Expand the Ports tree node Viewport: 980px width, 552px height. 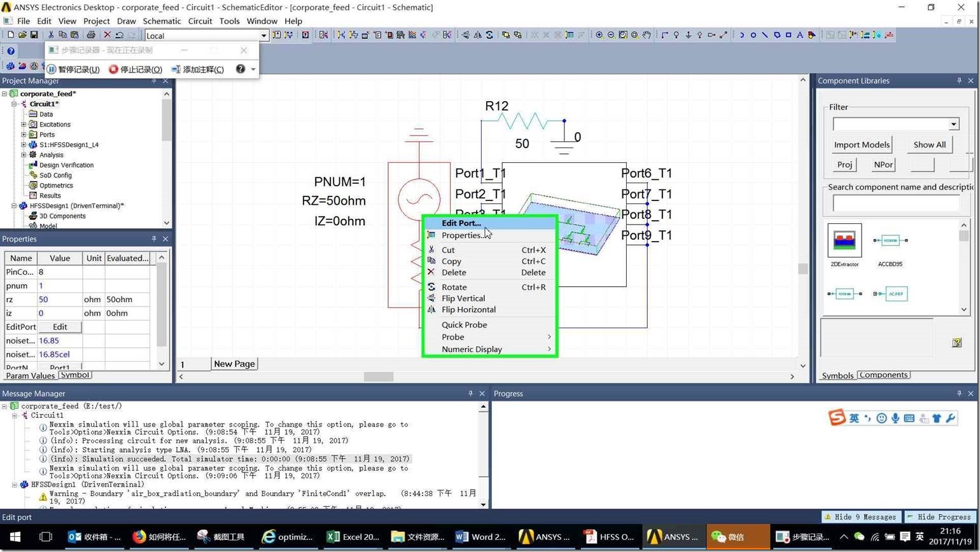pyautogui.click(x=24, y=135)
